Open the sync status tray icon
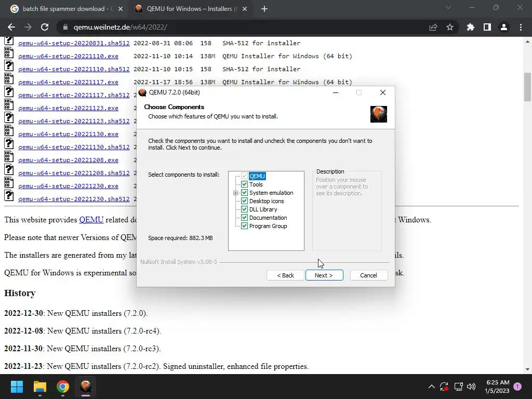 444,387
